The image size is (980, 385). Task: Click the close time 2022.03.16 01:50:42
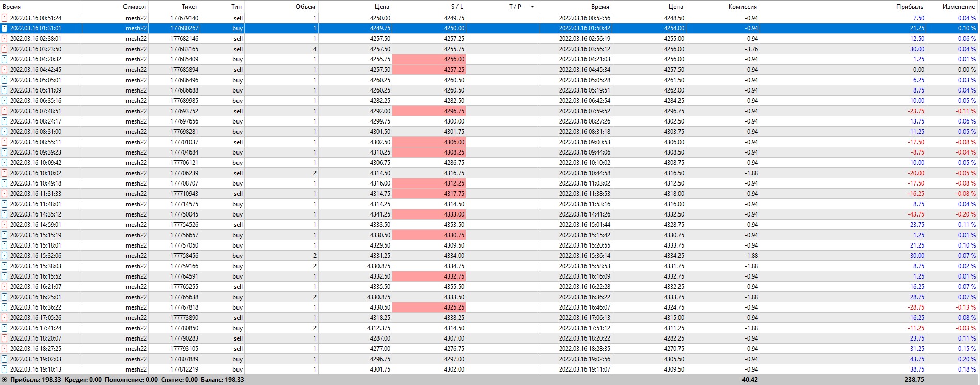coord(584,28)
